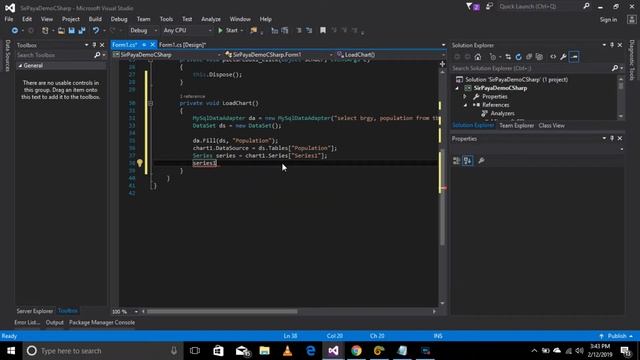Viewport: 640px width, 360px height.
Task: Close the Form1.cs tab
Action: tap(153, 45)
